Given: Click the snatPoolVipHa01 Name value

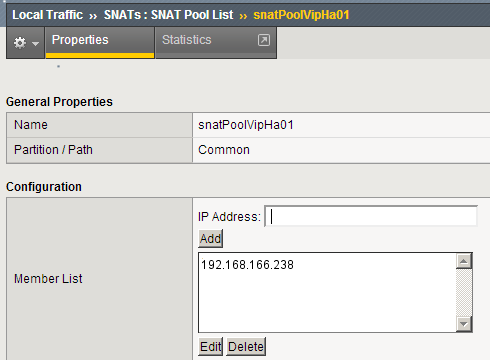Looking at the screenshot, I should pos(246,125).
